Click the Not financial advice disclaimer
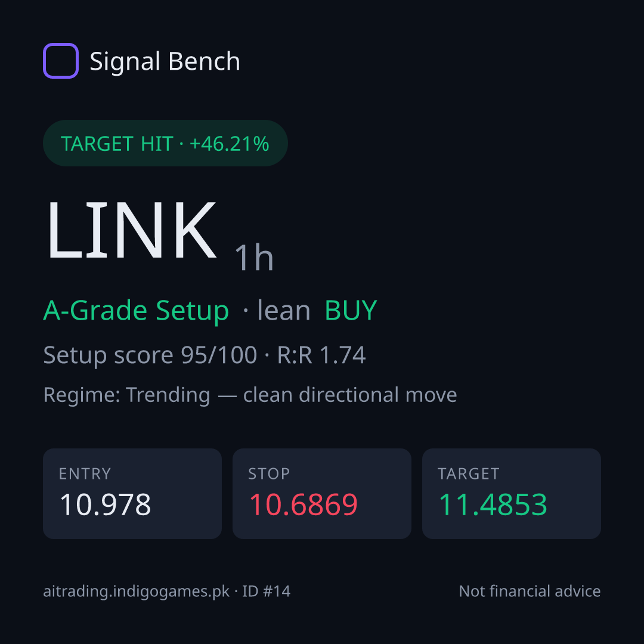Image resolution: width=644 pixels, height=644 pixels. (x=530, y=592)
